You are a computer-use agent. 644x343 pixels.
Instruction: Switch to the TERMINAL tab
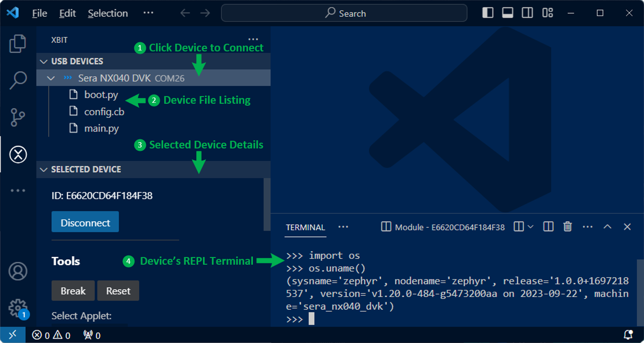coord(305,227)
